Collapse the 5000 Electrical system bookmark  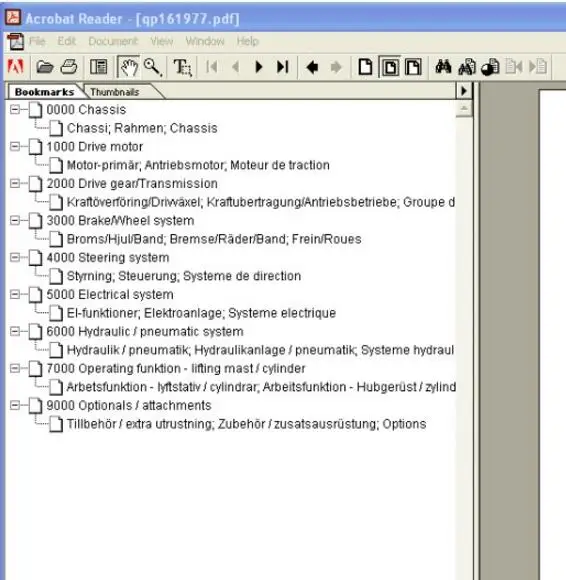(x=15, y=294)
